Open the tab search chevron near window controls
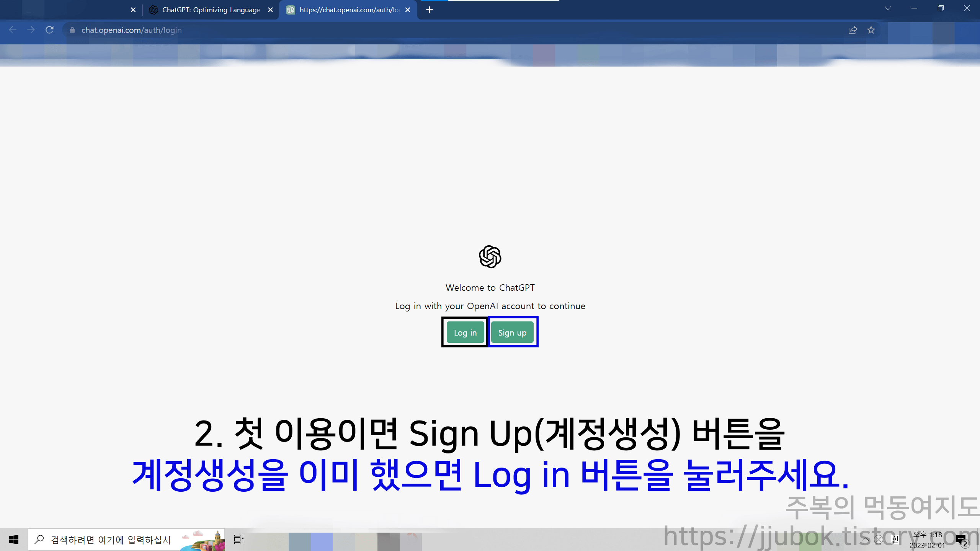The height and width of the screenshot is (551, 980). (x=888, y=8)
